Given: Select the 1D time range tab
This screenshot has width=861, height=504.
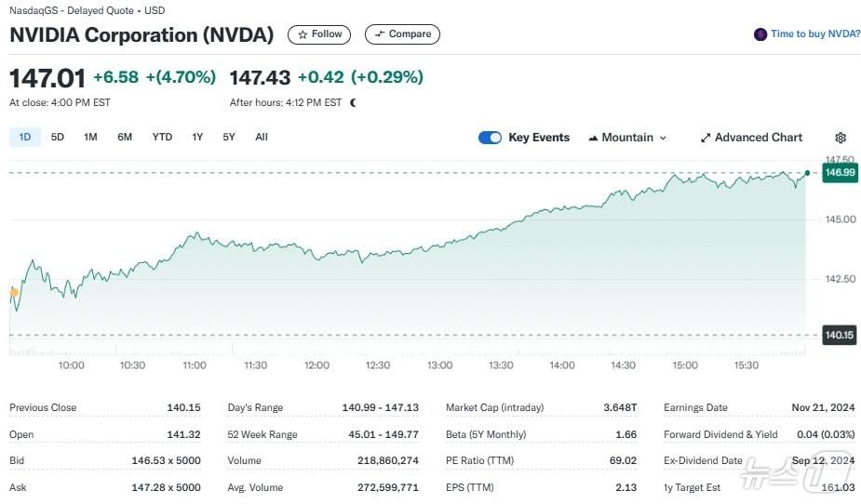Looking at the screenshot, I should tap(25, 137).
